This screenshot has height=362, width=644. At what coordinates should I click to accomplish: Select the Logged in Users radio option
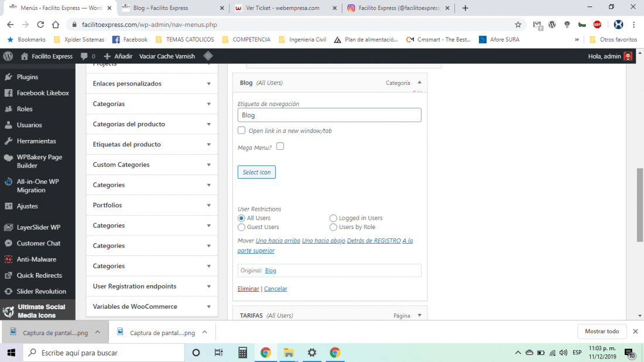coord(333,218)
